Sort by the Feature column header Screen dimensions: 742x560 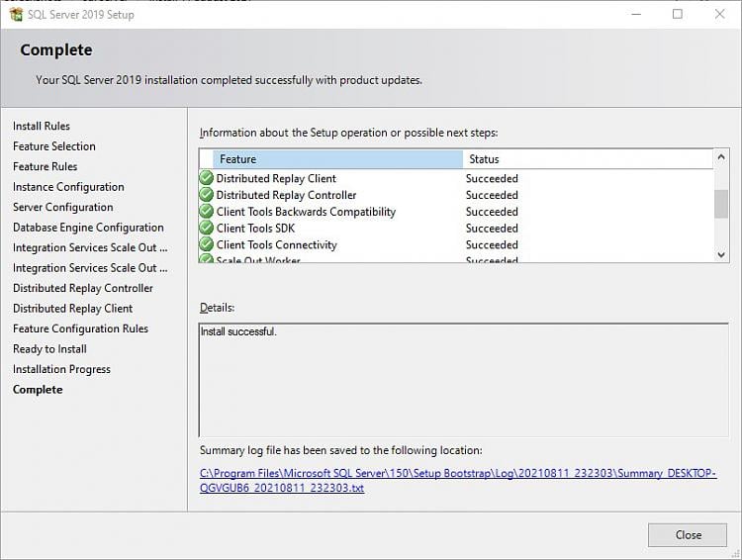click(337, 159)
